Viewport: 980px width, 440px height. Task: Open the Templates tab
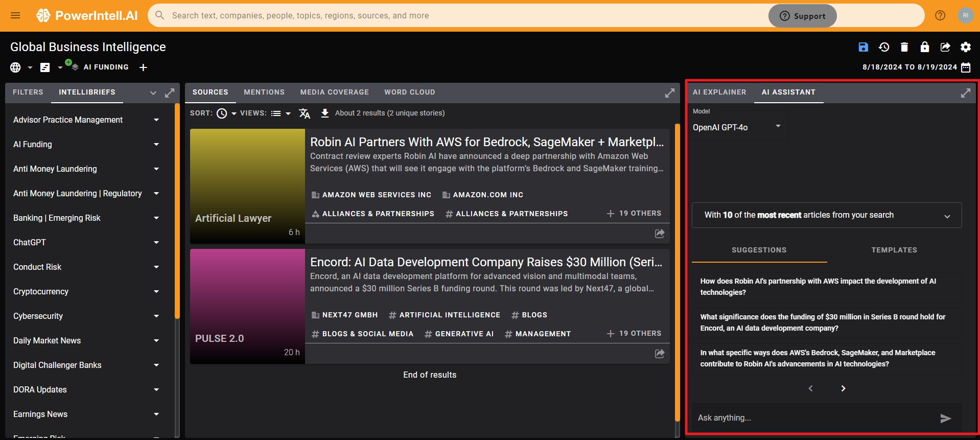point(894,250)
